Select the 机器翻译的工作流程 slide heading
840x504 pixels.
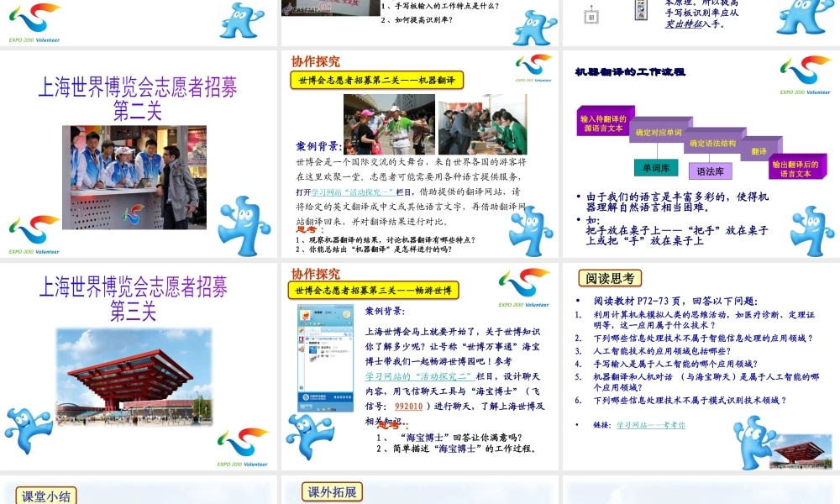click(x=630, y=71)
